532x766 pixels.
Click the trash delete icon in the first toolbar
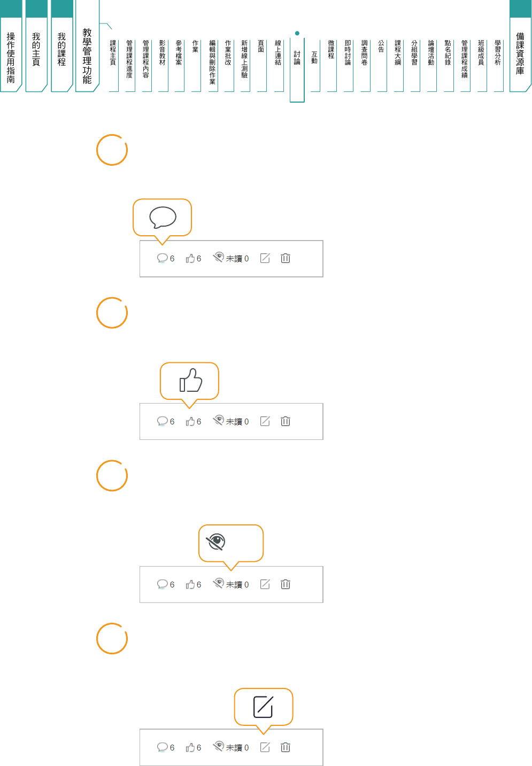coord(286,258)
